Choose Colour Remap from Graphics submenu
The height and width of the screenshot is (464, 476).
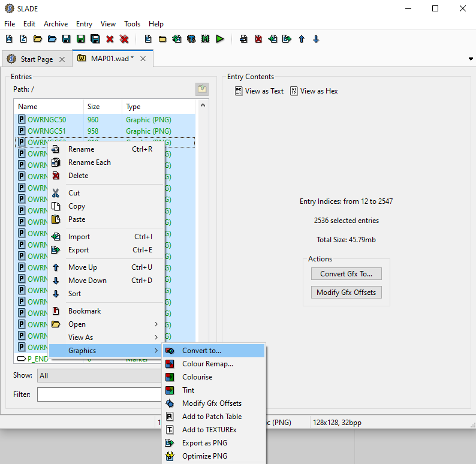coord(207,364)
